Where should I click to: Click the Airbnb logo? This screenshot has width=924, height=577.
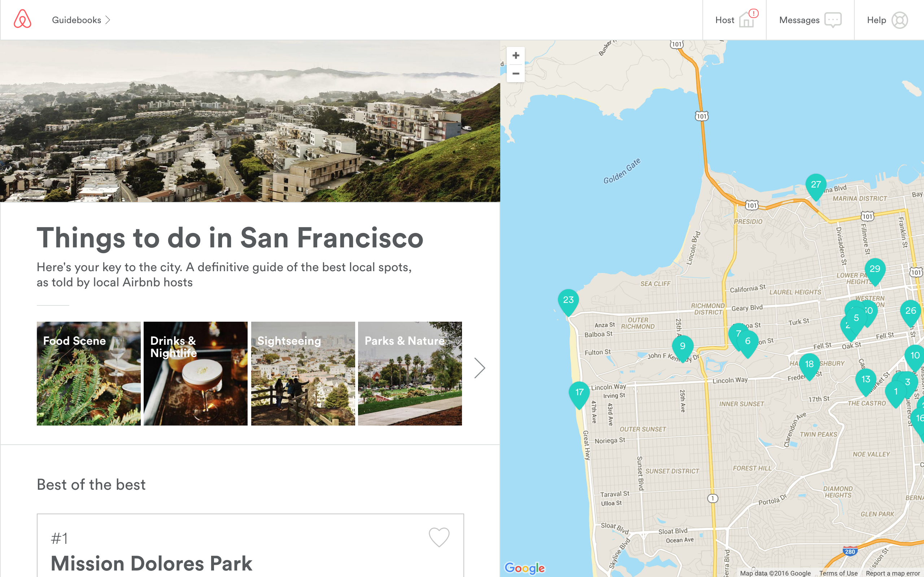coord(22,19)
